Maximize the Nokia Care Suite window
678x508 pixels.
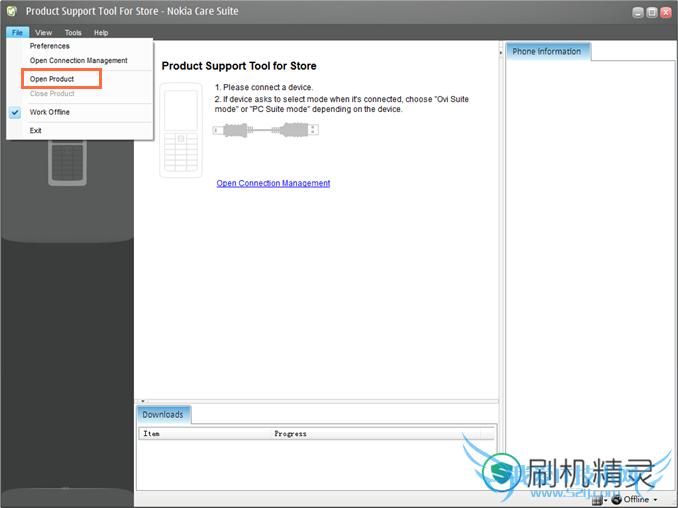652,13
